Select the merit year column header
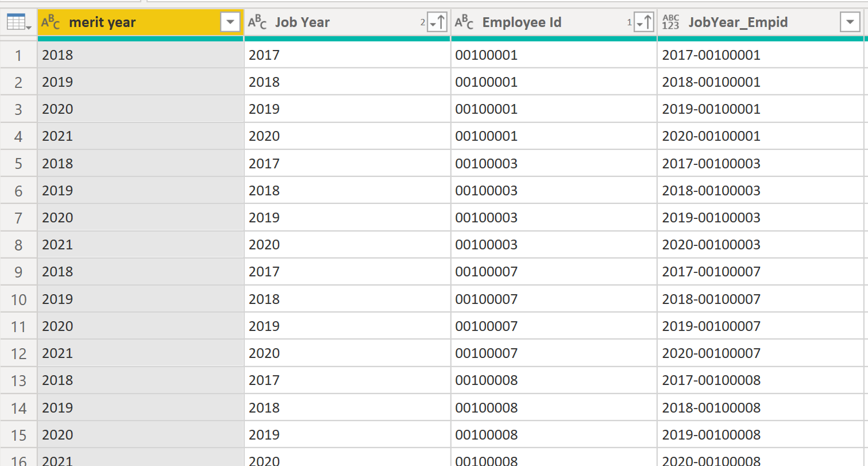Viewport: 868px width, 466px height. pos(141,23)
